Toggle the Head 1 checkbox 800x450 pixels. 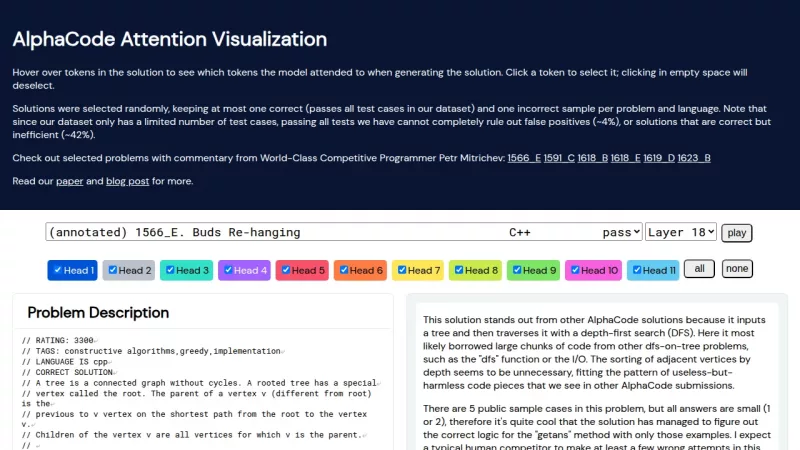click(x=58, y=270)
